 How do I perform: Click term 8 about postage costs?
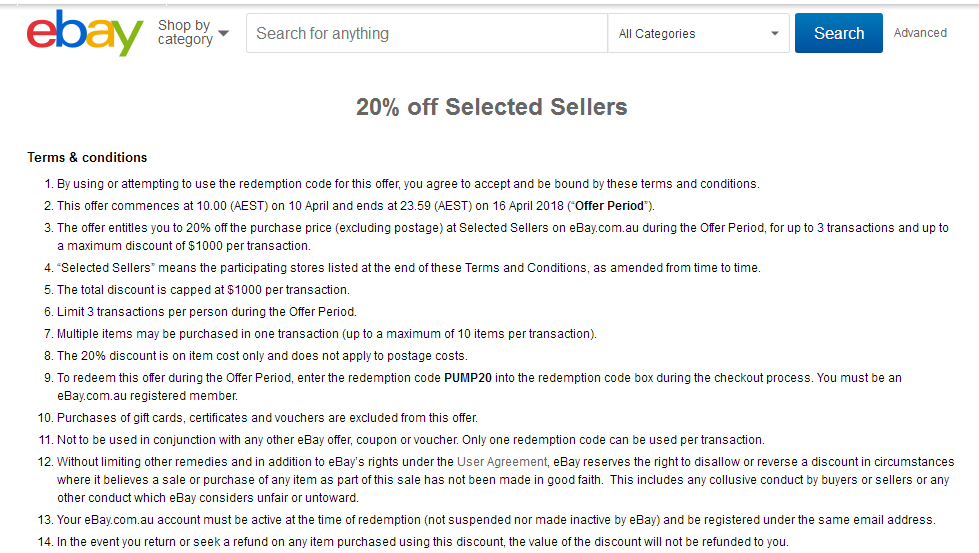click(x=262, y=356)
